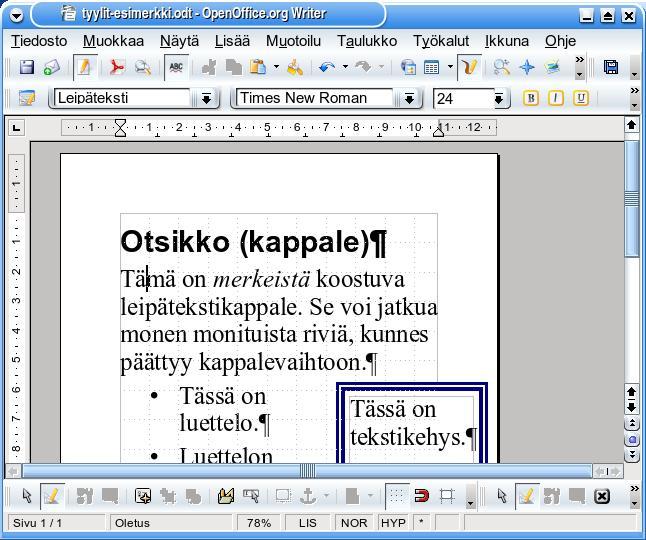The image size is (646, 540).
Task: Open the Navigator star icon
Action: click(527, 67)
